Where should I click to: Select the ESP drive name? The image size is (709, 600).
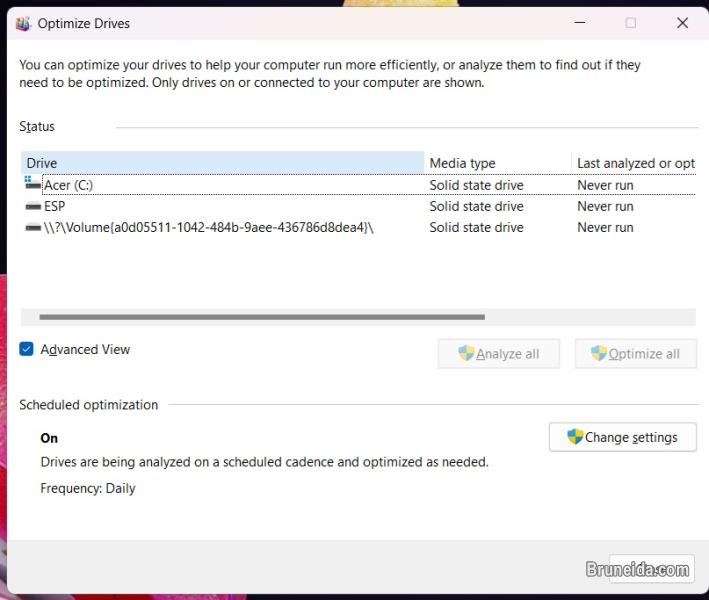(54, 206)
